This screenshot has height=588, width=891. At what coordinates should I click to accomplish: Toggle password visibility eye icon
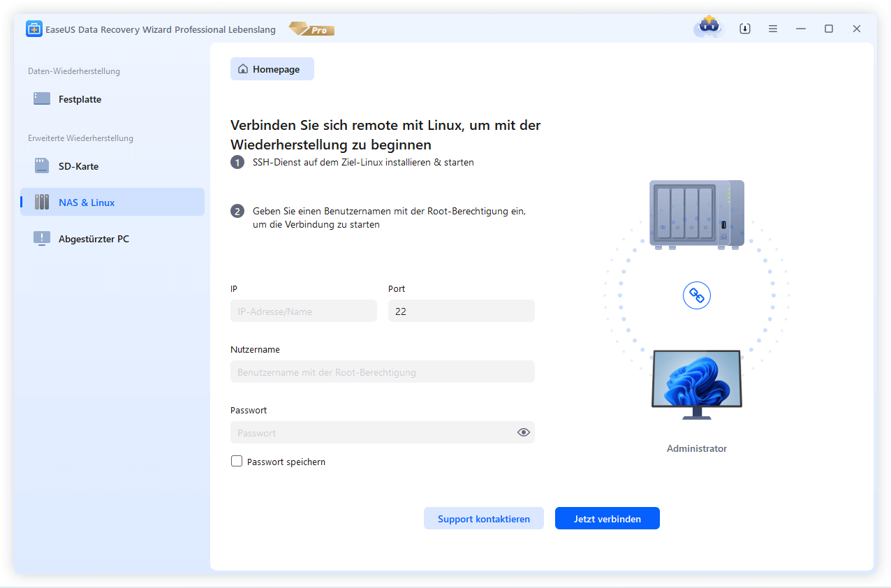click(x=524, y=433)
